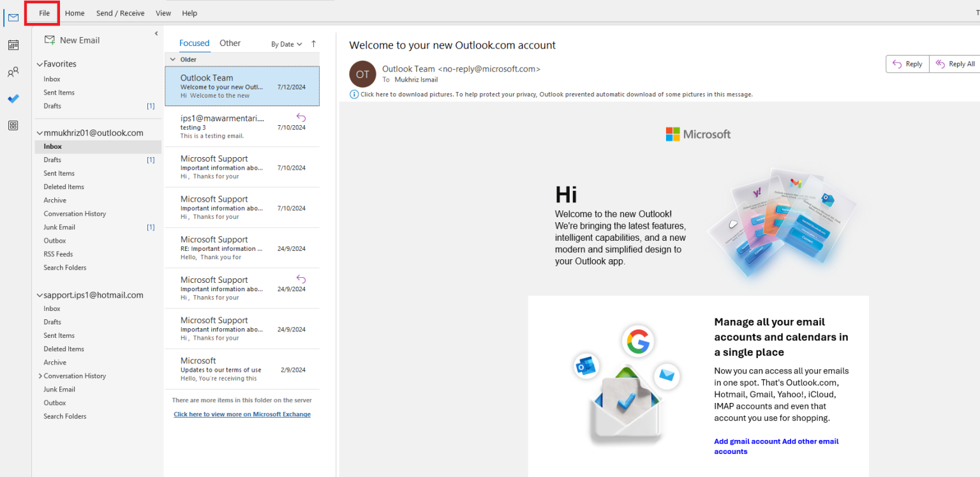
Task: Open the Calendar view from the navigation rail
Action: pyautogui.click(x=13, y=45)
